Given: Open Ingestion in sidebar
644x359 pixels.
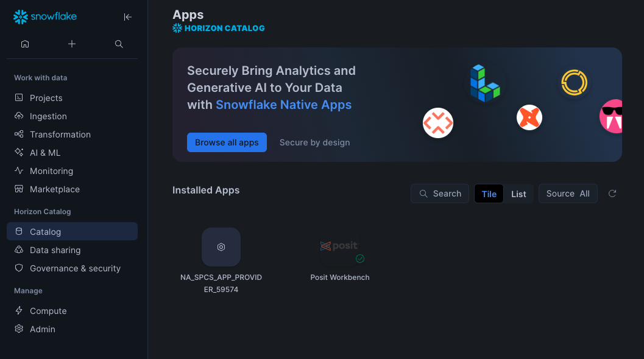Looking at the screenshot, I should (x=72, y=116).
